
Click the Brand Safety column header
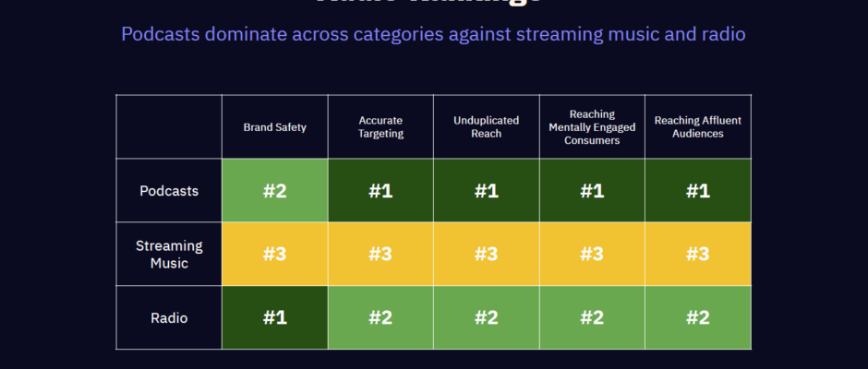click(x=274, y=127)
